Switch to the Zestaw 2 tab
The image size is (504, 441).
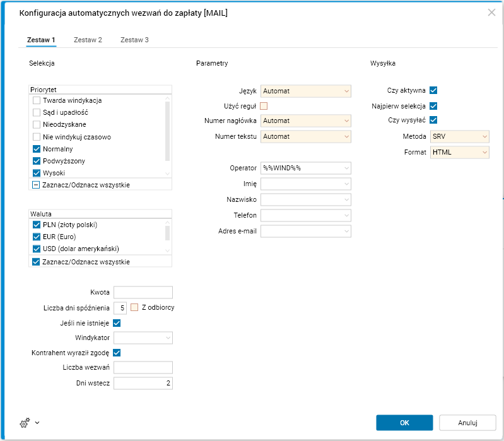click(88, 40)
